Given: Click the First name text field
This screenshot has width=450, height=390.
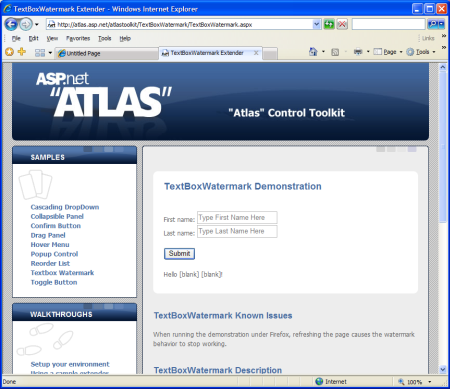Looking at the screenshot, I should (x=237, y=217).
